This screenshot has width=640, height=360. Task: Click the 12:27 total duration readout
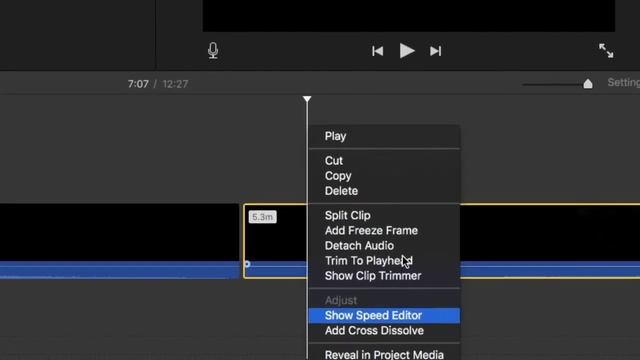[x=176, y=84]
